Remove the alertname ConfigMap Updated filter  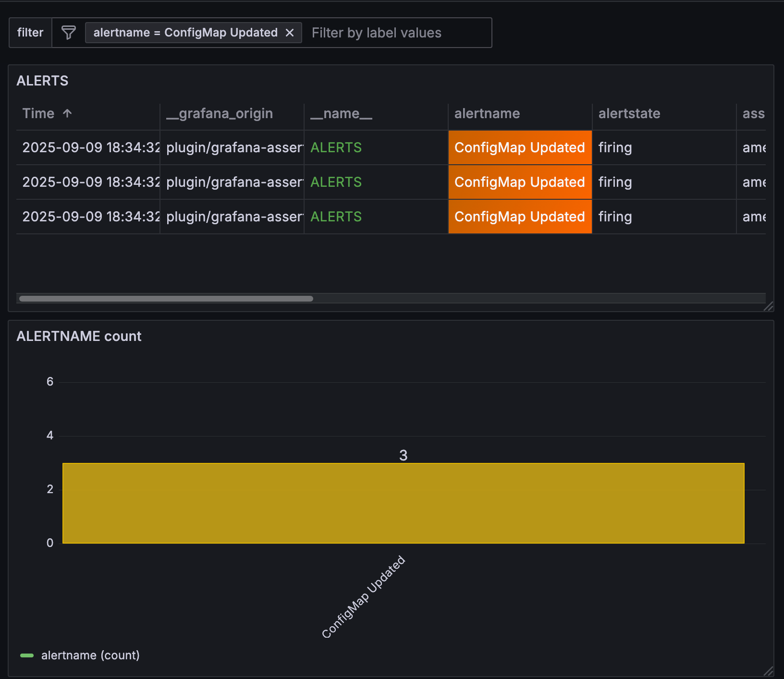(x=290, y=33)
